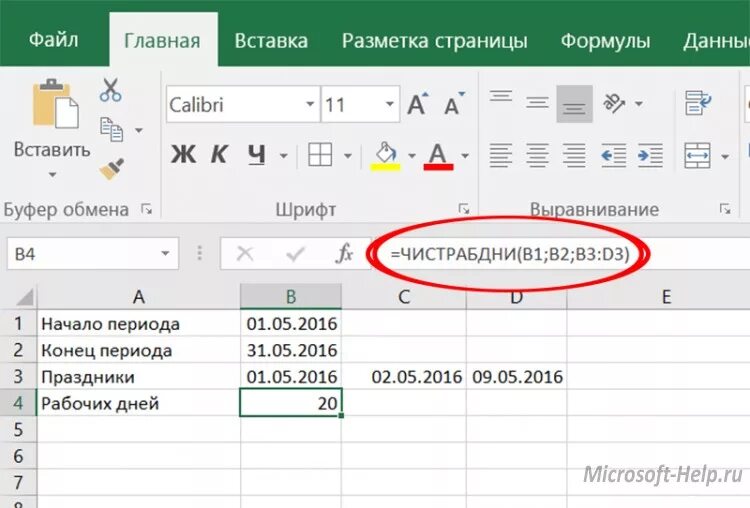This screenshot has width=750, height=508.
Task: Click the Paste clipboard icon
Action: point(55,104)
